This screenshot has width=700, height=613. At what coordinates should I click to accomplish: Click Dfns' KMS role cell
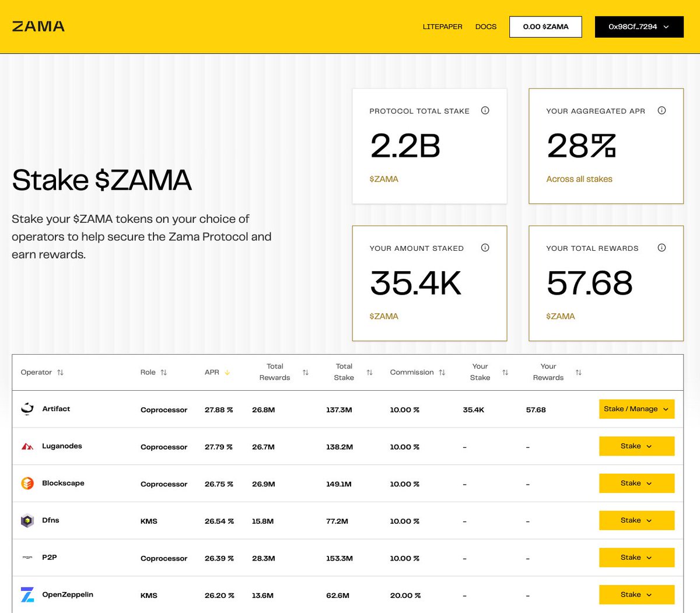point(149,521)
